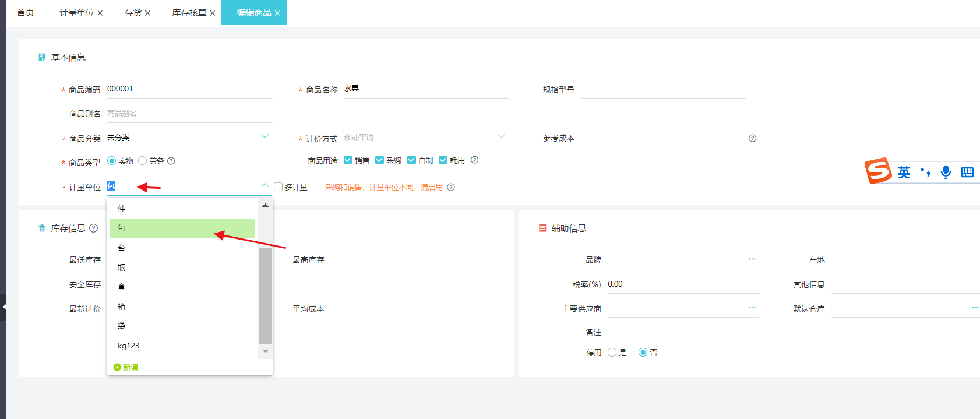This screenshot has height=419, width=980.
Task: Enable the 多计量 checkbox
Action: click(x=279, y=187)
